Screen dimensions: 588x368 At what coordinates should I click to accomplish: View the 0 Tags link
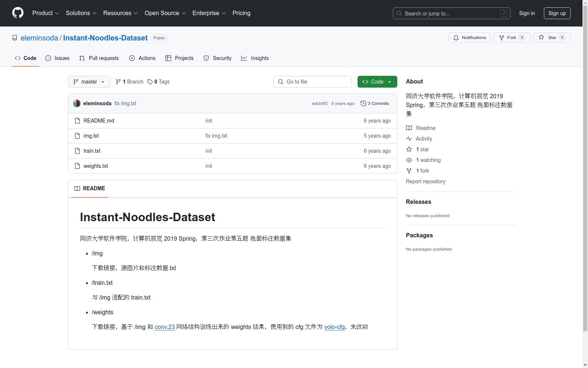point(158,82)
